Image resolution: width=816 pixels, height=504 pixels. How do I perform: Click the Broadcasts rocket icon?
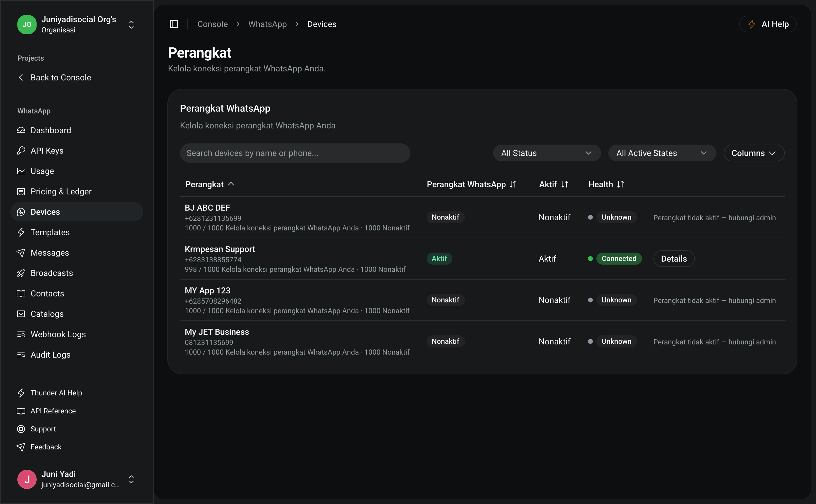pyautogui.click(x=21, y=273)
